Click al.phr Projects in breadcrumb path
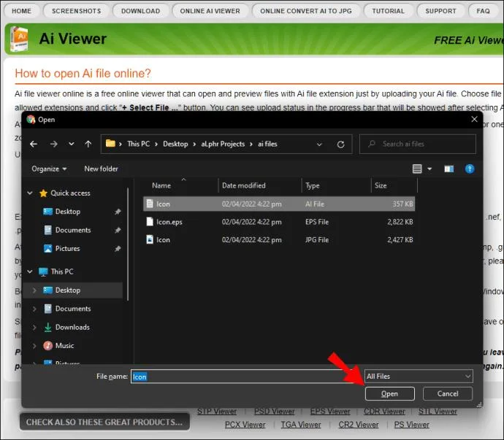This screenshot has width=504, height=440. [x=223, y=144]
